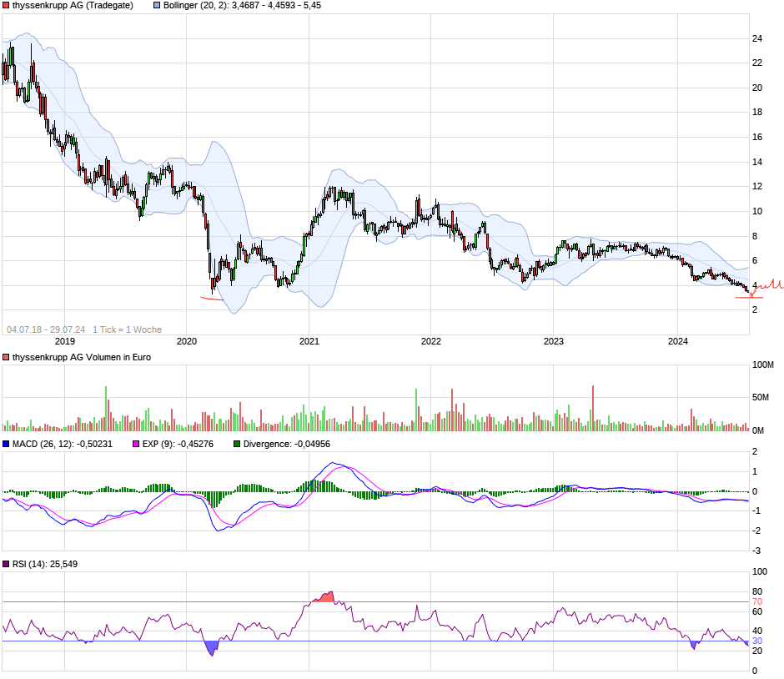Click price axis value 8
This screenshot has height=679, width=784.
point(755,236)
